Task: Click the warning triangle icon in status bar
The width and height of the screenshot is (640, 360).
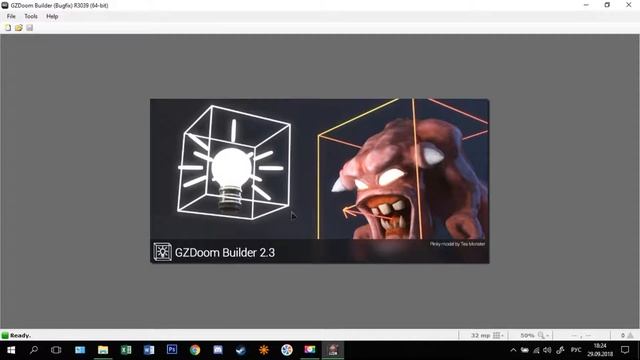Action: pyautogui.click(x=631, y=336)
